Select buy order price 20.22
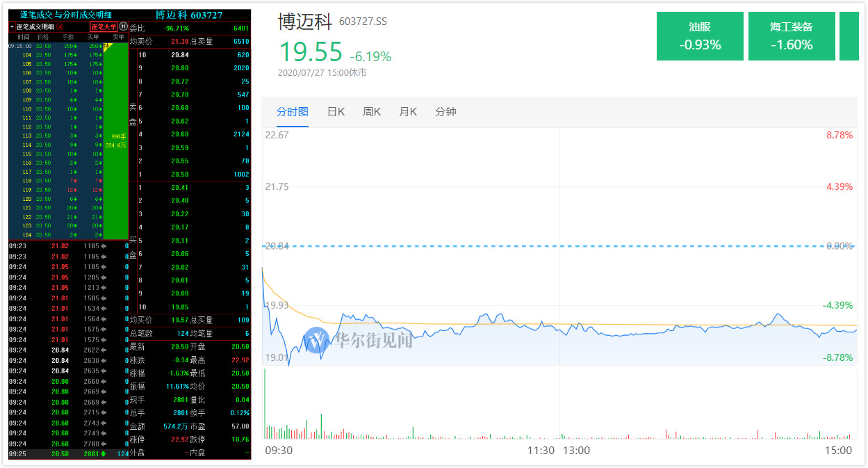 tap(179, 214)
